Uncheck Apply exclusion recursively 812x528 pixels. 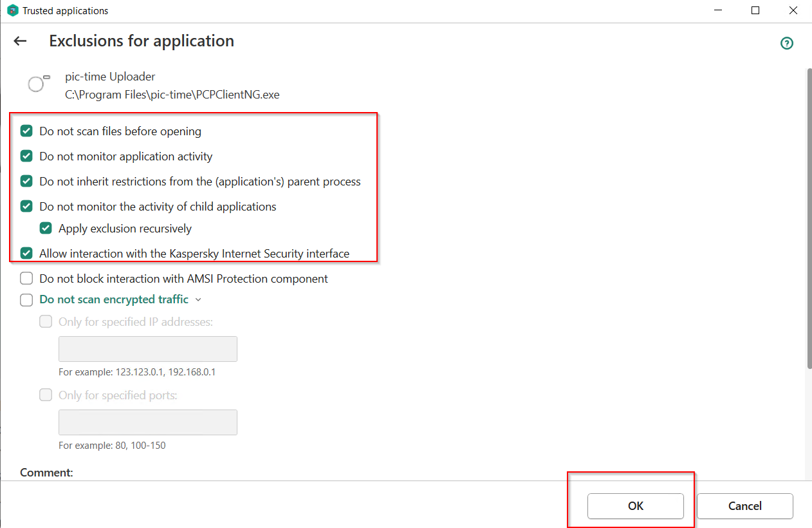point(46,229)
